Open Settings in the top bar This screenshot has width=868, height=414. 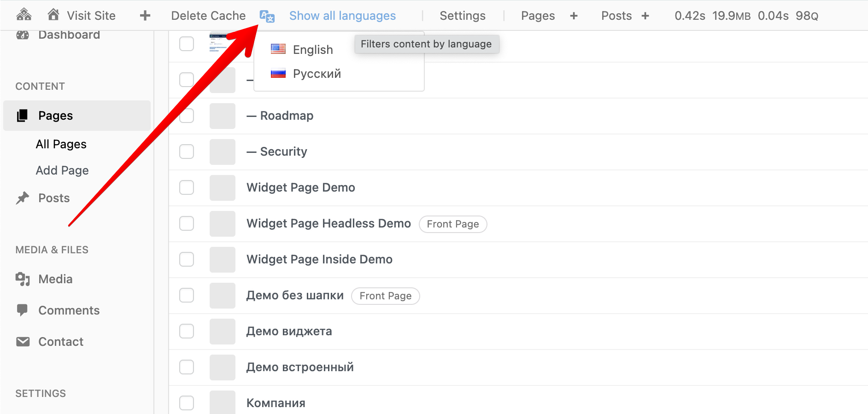[463, 16]
